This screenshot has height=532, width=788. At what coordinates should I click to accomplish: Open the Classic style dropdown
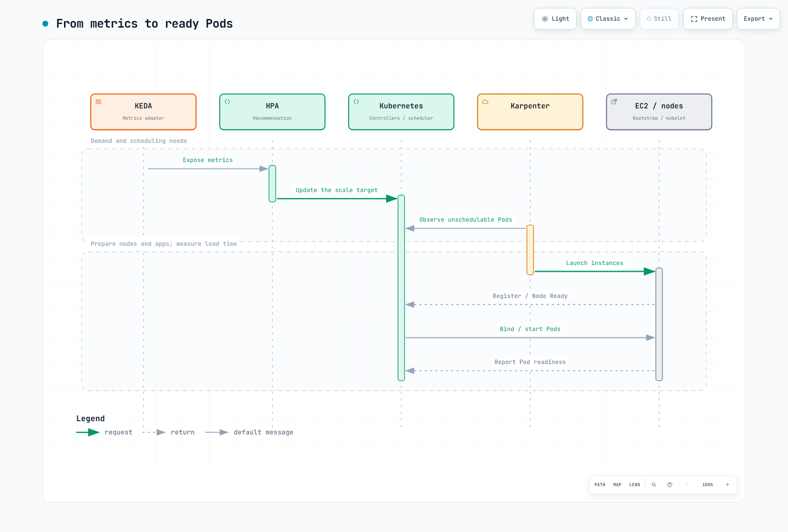coord(608,19)
